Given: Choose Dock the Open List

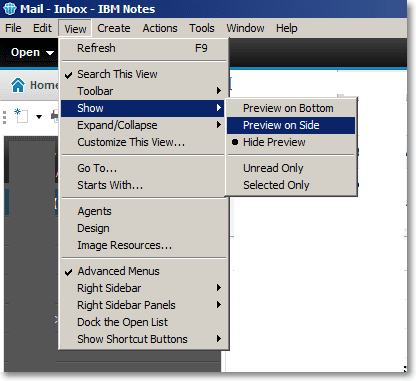Looking at the screenshot, I should 144,322.
